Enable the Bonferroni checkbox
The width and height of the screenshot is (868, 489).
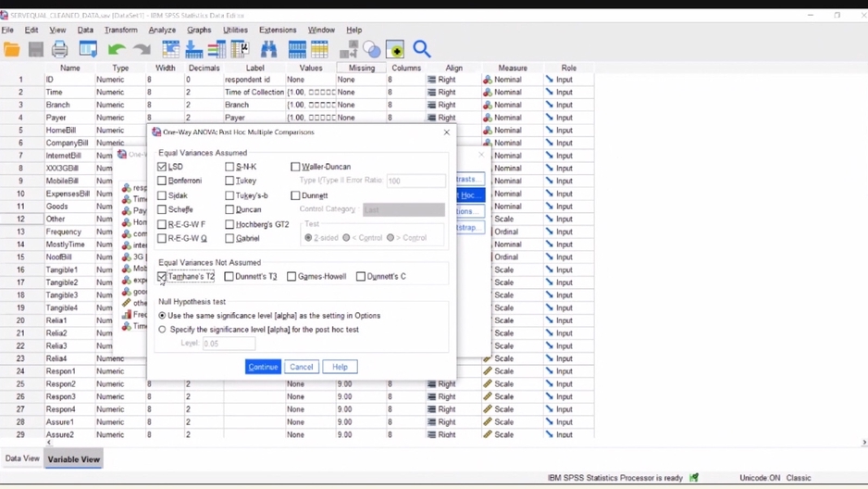(162, 181)
